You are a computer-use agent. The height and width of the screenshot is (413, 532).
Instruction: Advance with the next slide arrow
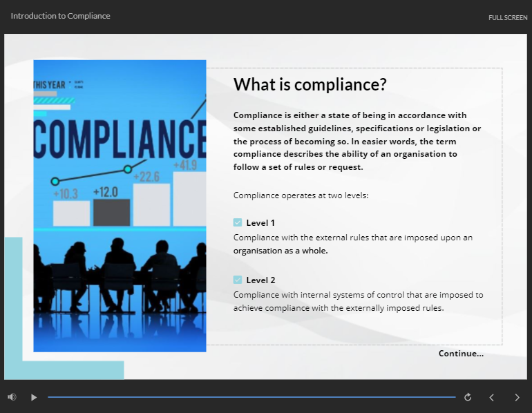coord(517,397)
